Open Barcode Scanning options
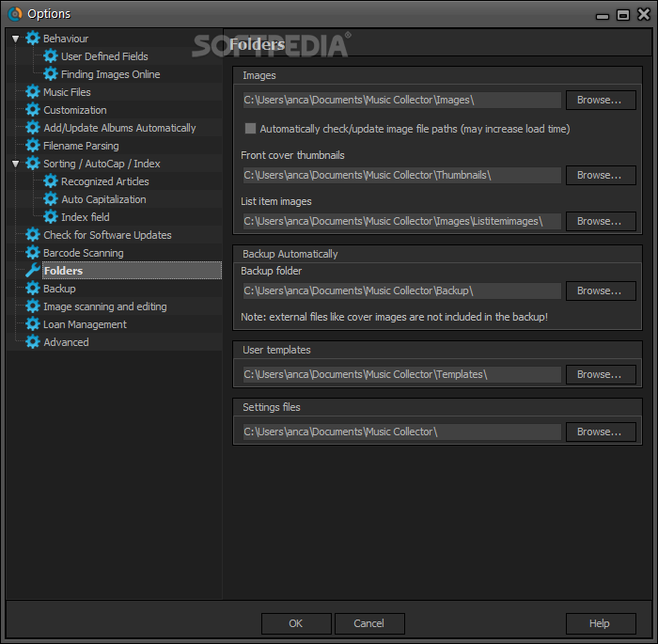Screen dimensions: 658x644 click(x=84, y=253)
